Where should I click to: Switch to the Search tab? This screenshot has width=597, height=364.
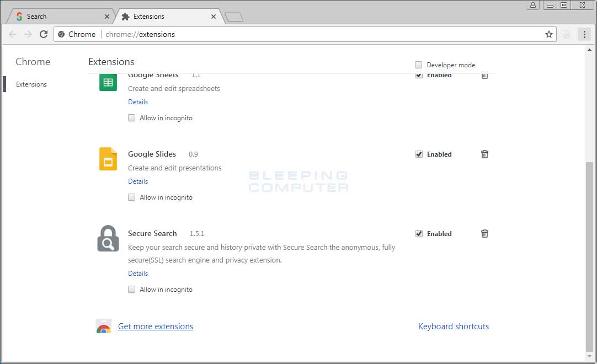coord(61,17)
